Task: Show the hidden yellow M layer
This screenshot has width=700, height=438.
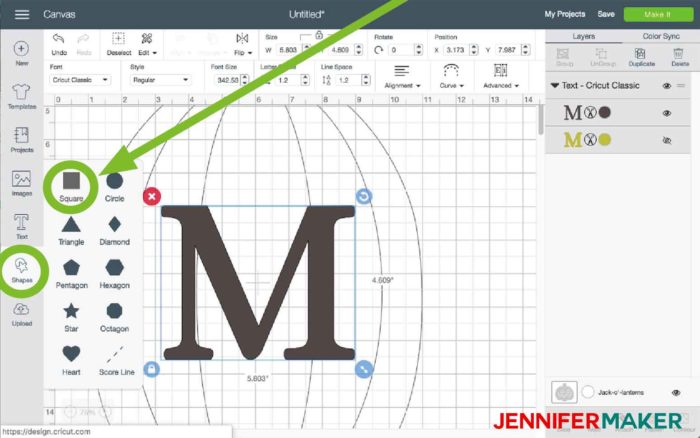Action: (x=667, y=140)
